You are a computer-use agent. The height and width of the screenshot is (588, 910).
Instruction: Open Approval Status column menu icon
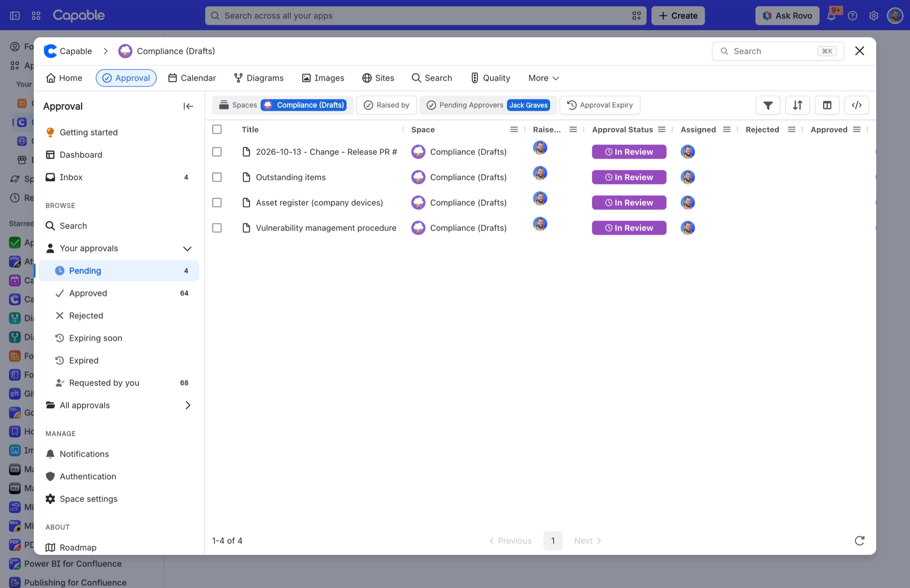tap(662, 130)
